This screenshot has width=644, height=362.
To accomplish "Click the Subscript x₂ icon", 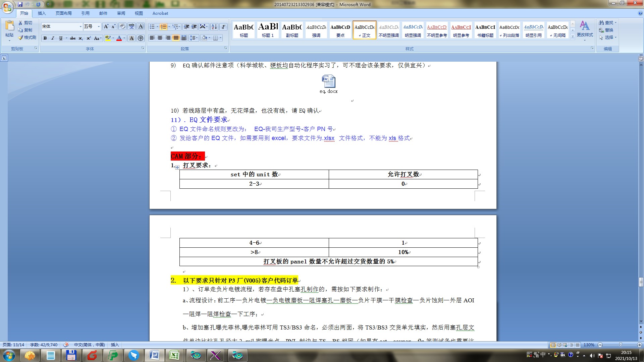I will tap(80, 38).
